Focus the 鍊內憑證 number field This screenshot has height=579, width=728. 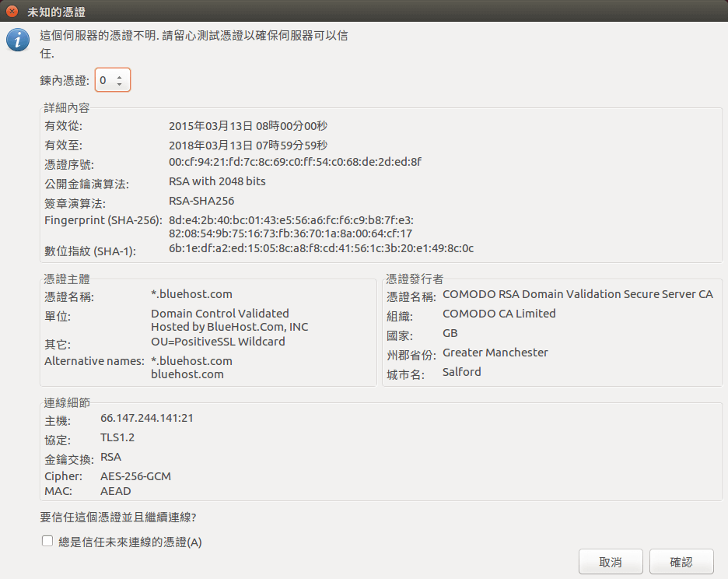tap(104, 80)
